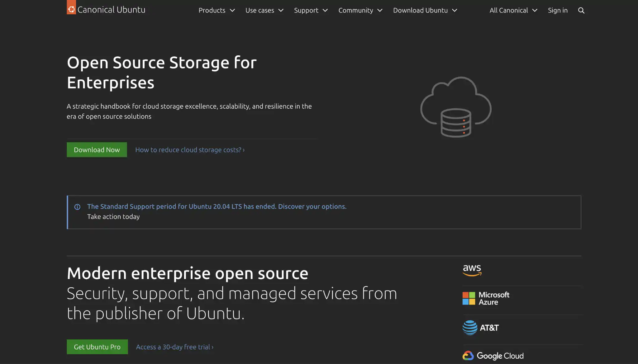Expand the Community chevron
Screen dimensions: 638x364
click(x=380, y=11)
